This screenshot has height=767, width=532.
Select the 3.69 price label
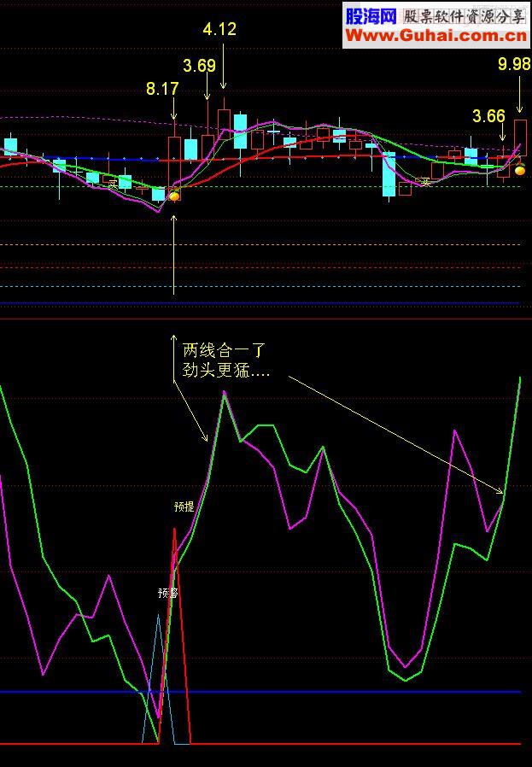199,66
